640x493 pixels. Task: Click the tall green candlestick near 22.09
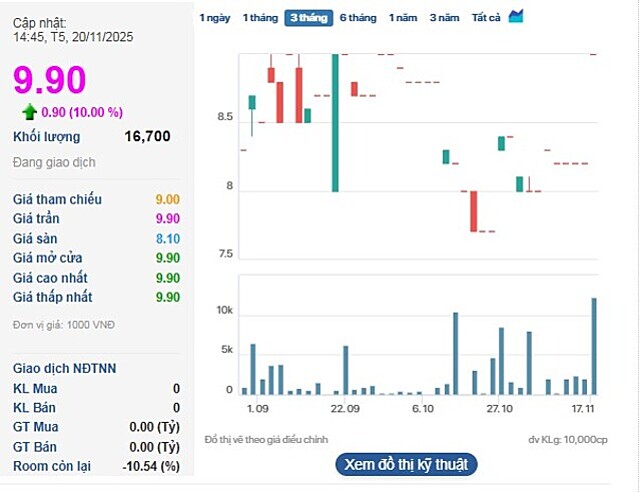(x=335, y=122)
